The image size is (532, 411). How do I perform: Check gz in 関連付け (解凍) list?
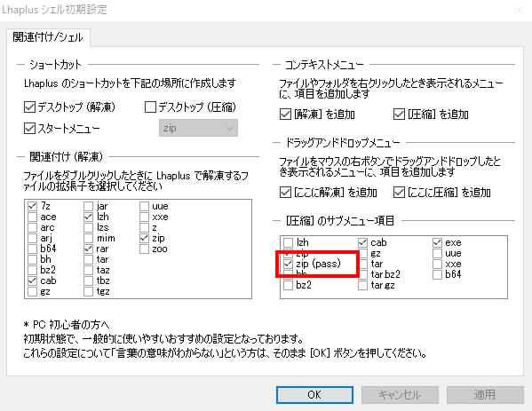click(33, 291)
